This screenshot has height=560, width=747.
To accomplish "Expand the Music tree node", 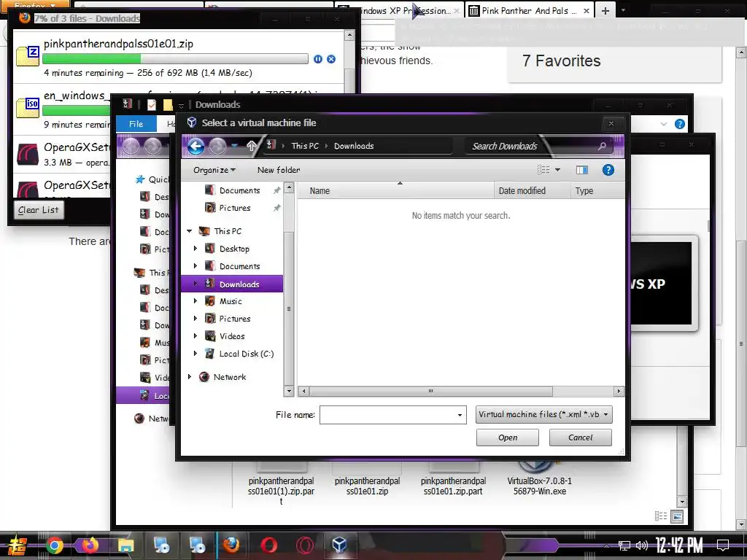I will point(196,301).
